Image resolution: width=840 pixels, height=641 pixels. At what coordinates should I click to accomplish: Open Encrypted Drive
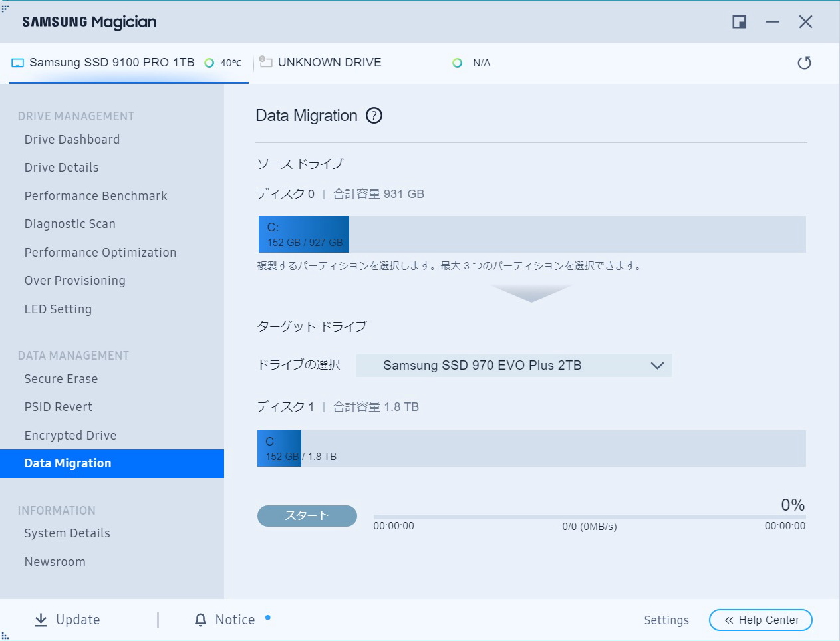tap(70, 436)
